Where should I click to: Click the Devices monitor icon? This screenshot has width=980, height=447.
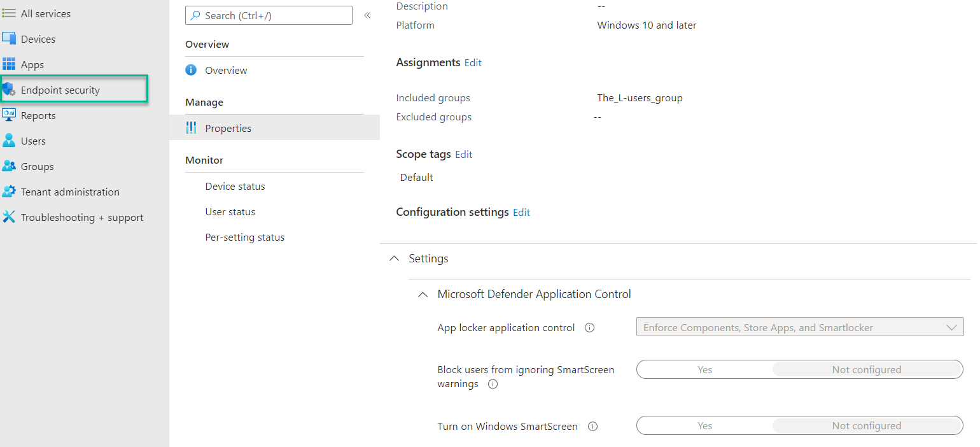(9, 39)
